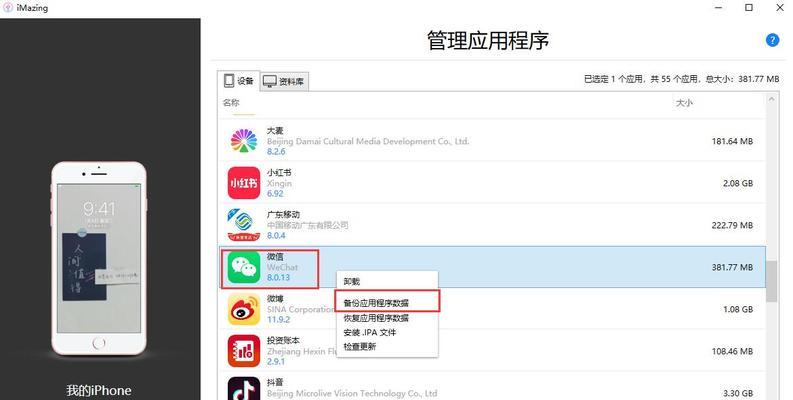
Task: Click the 小红书 red app icon
Action: click(244, 183)
